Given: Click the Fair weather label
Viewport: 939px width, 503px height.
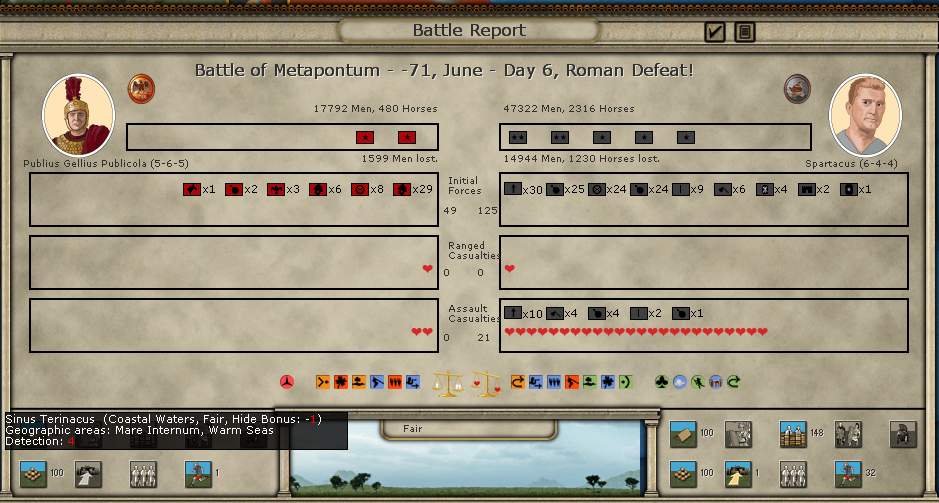Looking at the screenshot, I should click(413, 429).
